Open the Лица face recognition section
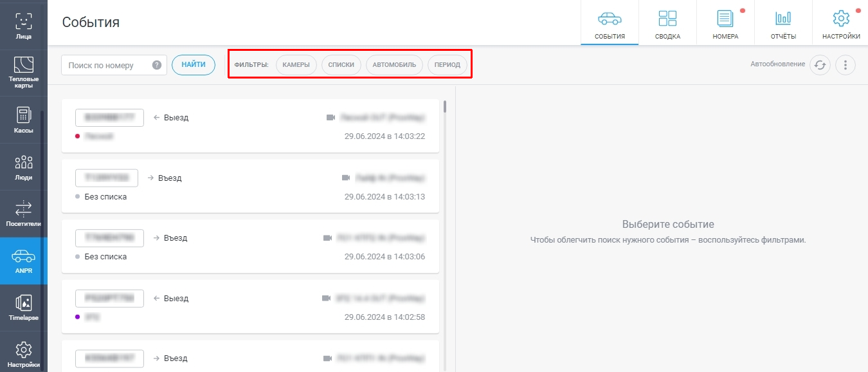Viewport: 868px width, 372px height. pyautogui.click(x=23, y=26)
